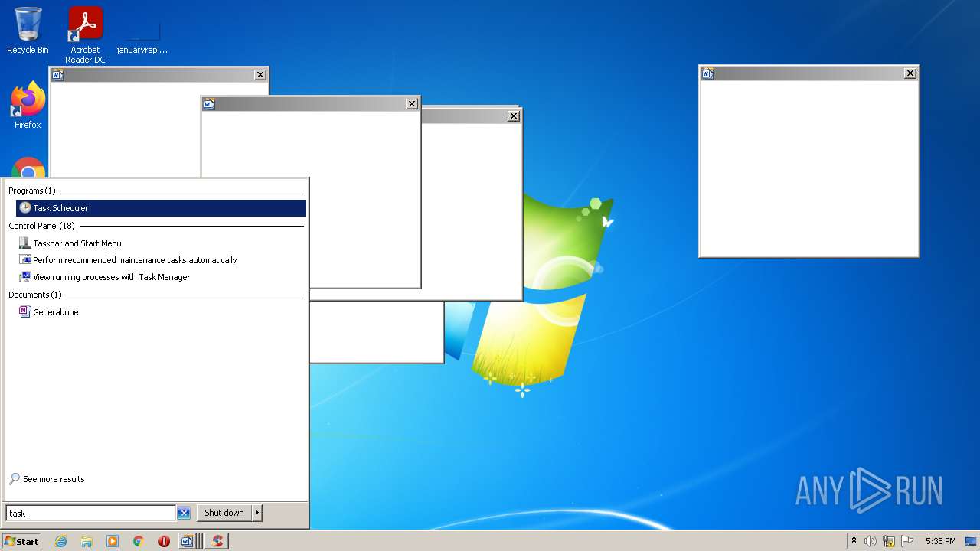This screenshot has width=980, height=551.
Task: Open the Recycle Bin desktop icon
Action: (28, 31)
